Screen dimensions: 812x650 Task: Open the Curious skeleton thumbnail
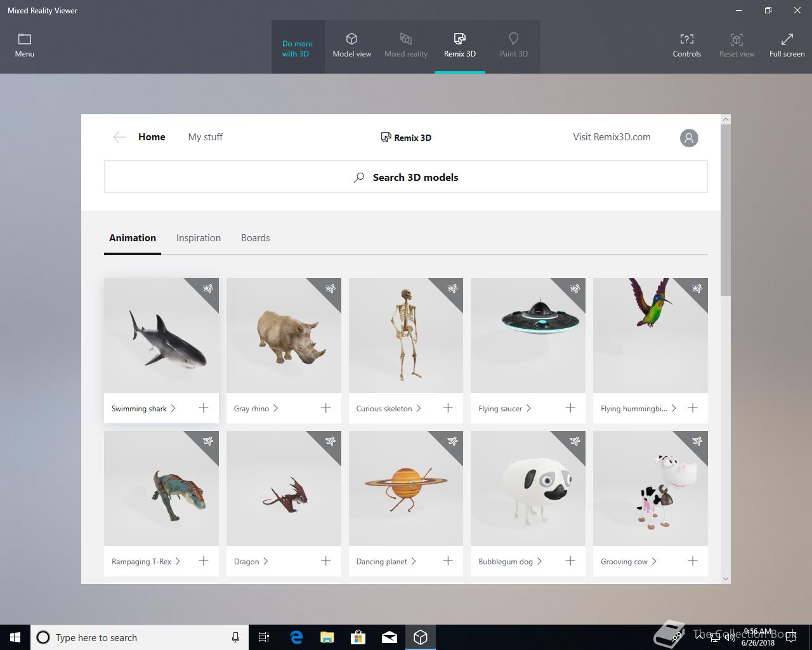click(x=406, y=335)
